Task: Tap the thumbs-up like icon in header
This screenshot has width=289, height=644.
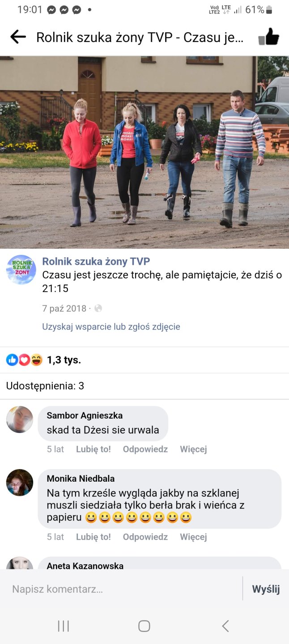Action: click(x=269, y=37)
